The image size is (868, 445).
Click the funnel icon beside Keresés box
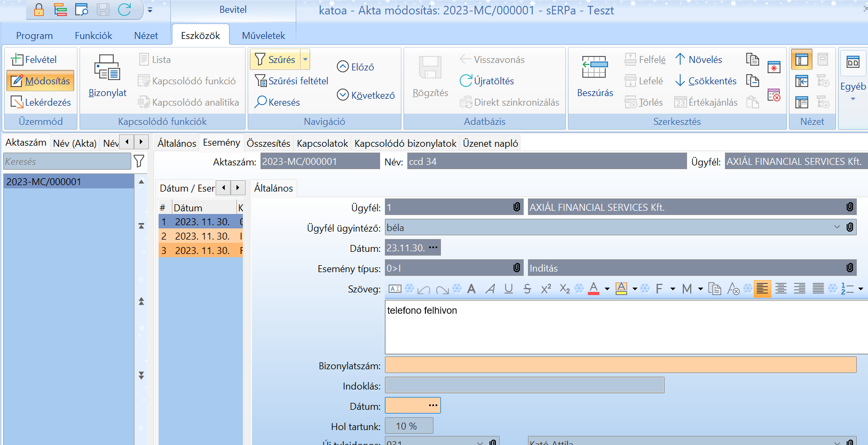click(x=139, y=161)
